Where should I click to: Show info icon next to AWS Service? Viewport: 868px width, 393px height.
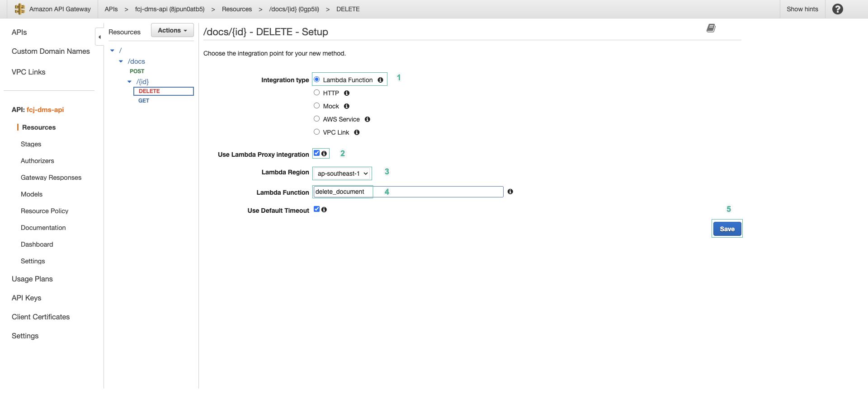(x=368, y=119)
